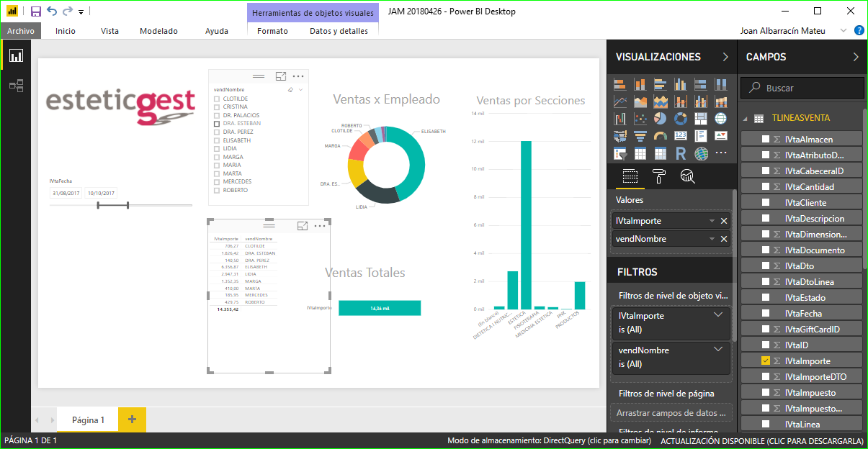Open the Analytics magnifier pane
Viewport: 868px width, 449px height.
point(687,176)
